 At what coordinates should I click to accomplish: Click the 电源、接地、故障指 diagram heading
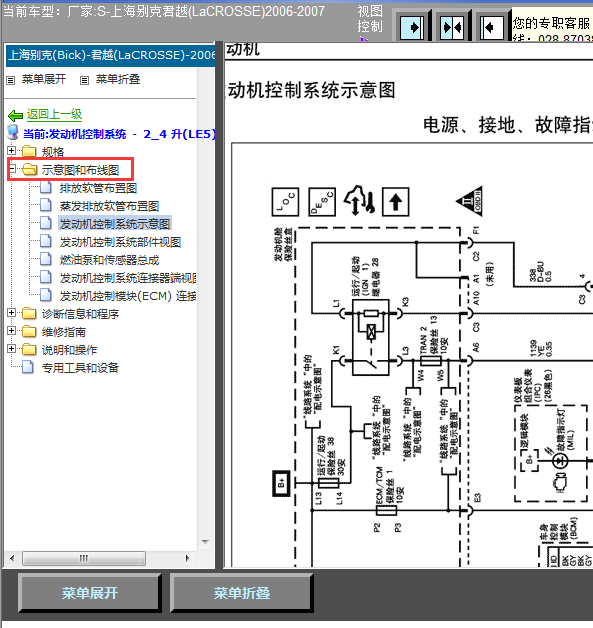[x=508, y=125]
